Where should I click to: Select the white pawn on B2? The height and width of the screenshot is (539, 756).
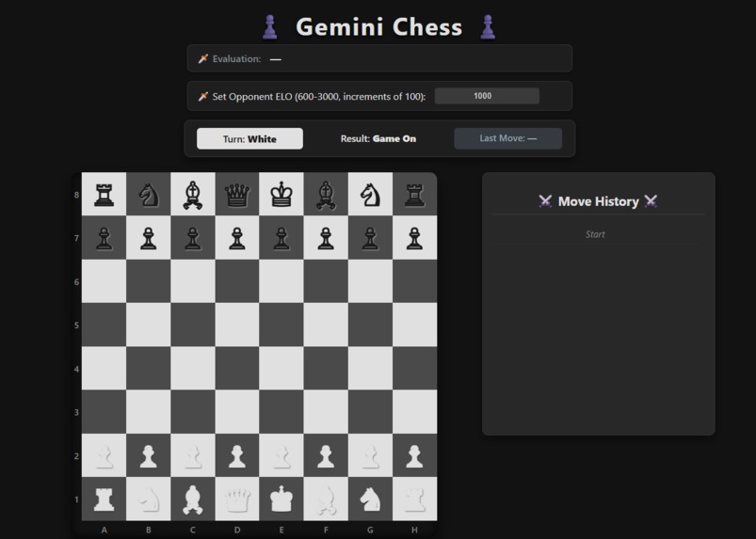[149, 456]
